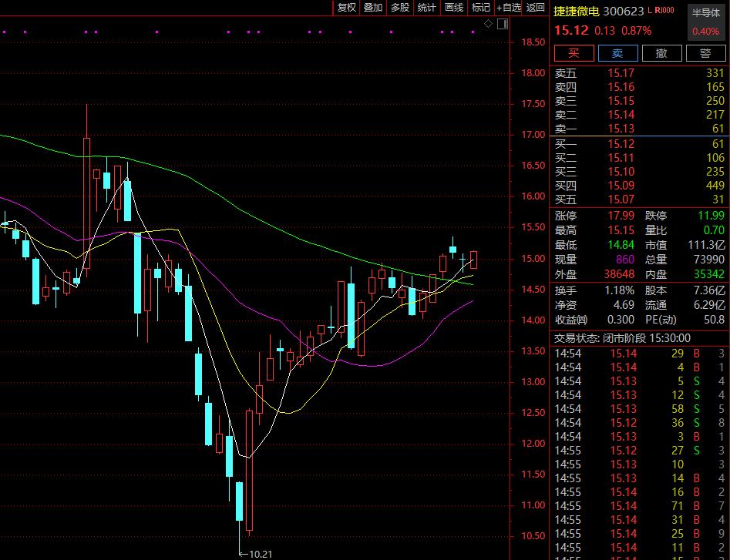Add stock via +自选 button

coord(508,8)
